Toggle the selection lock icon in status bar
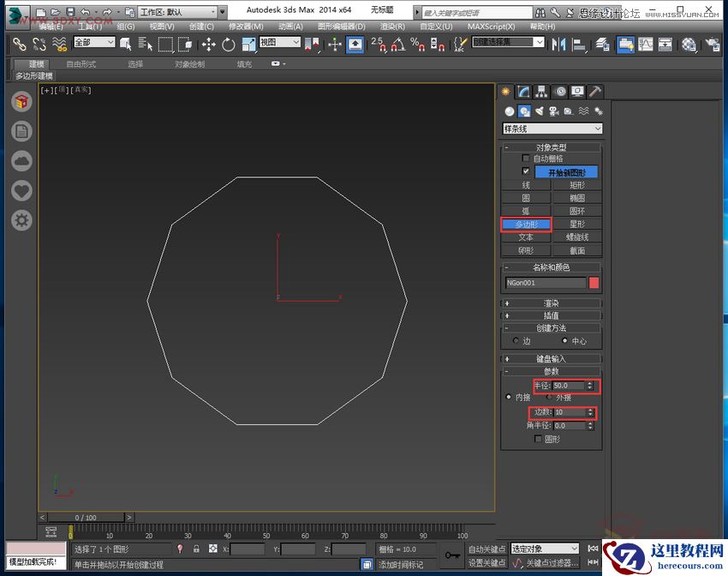This screenshot has height=576, width=728. coord(196,549)
